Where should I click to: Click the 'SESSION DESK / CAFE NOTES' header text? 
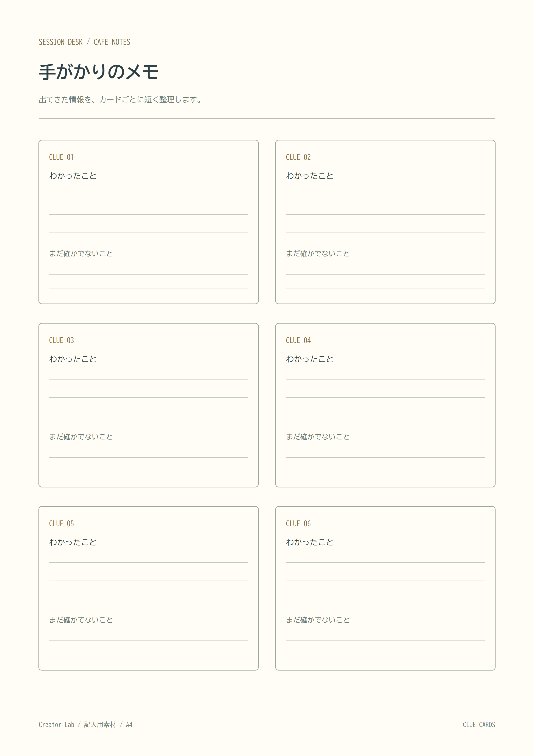[85, 42]
